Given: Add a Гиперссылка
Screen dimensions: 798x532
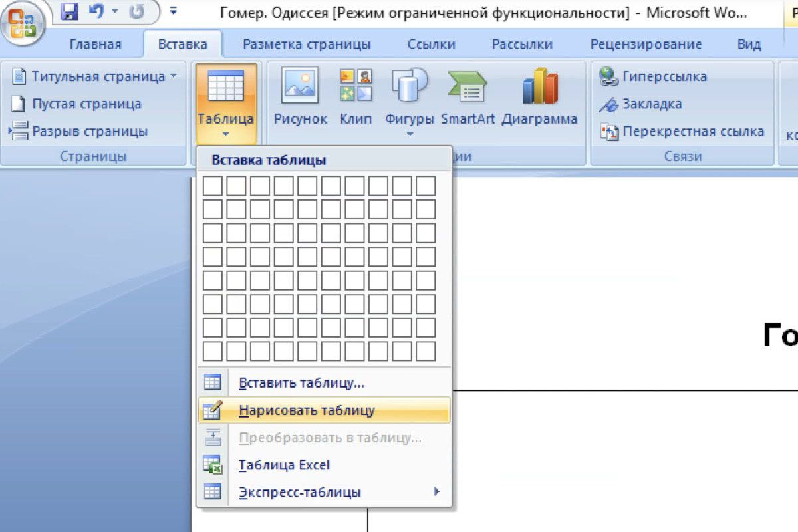Looking at the screenshot, I should coord(653,76).
